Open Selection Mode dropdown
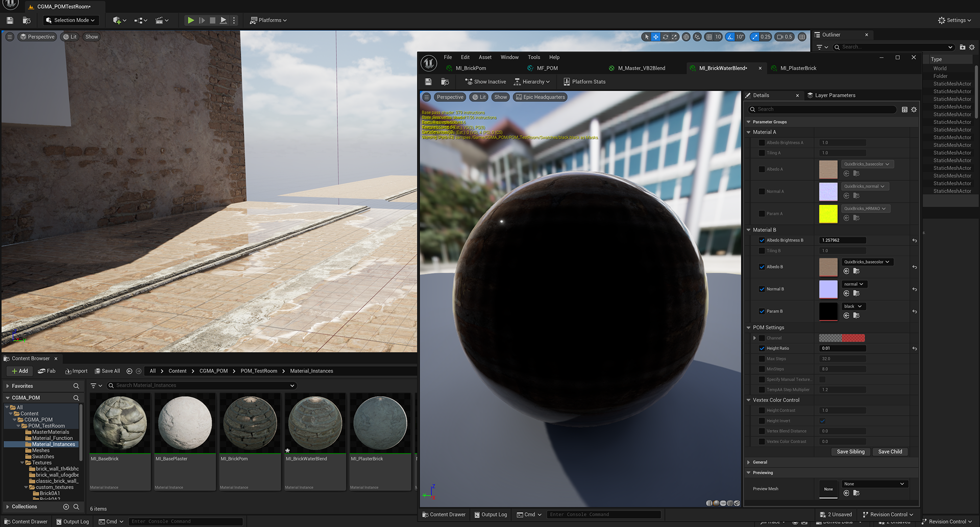This screenshot has width=980, height=527. coord(70,20)
